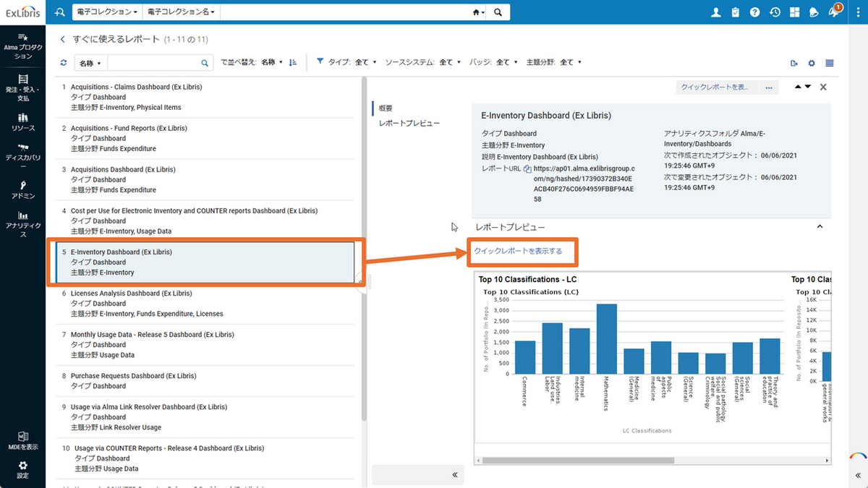
Task: Open the user profile icon
Action: click(716, 12)
